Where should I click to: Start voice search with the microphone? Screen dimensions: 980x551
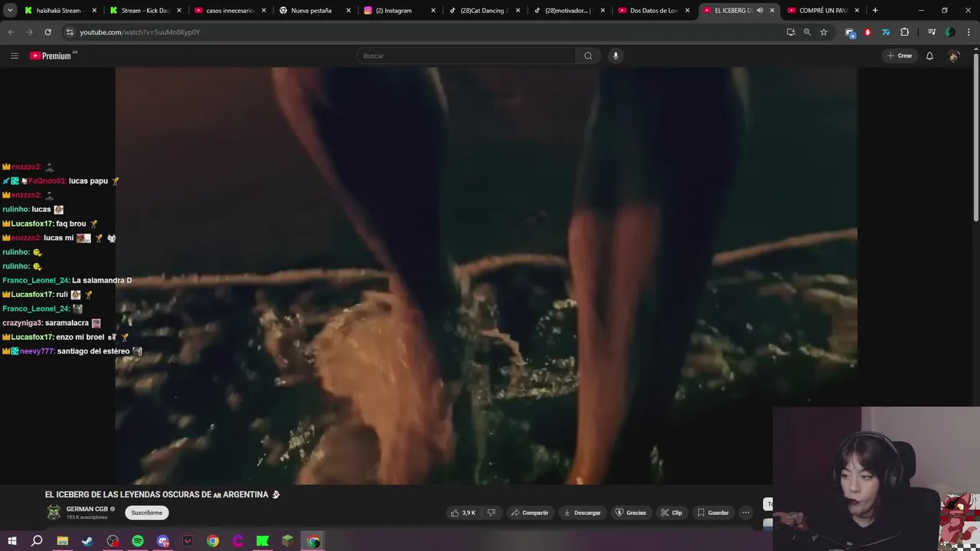(616, 56)
